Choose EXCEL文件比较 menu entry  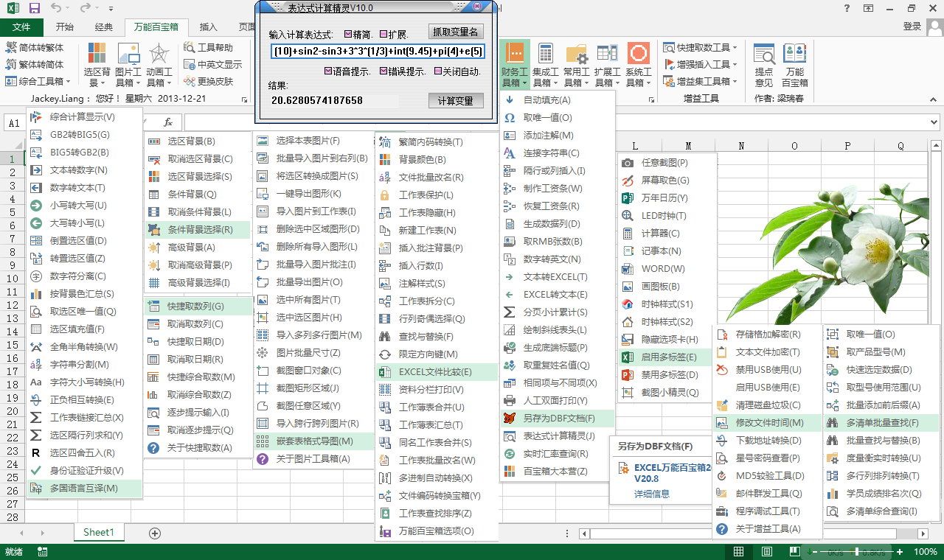[435, 371]
